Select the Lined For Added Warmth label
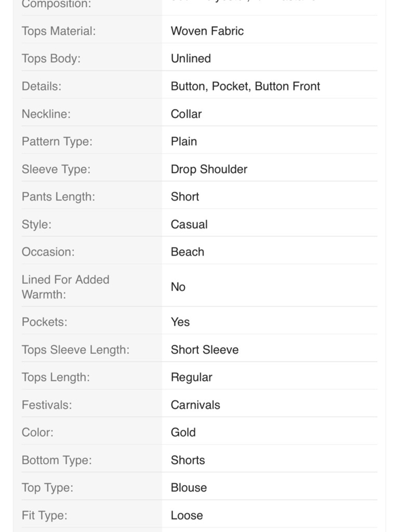 (65, 287)
